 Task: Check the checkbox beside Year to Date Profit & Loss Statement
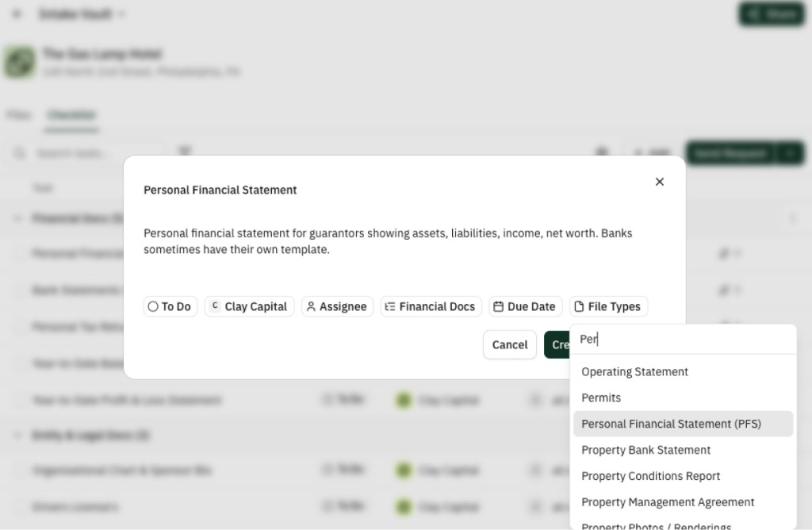pos(19,400)
